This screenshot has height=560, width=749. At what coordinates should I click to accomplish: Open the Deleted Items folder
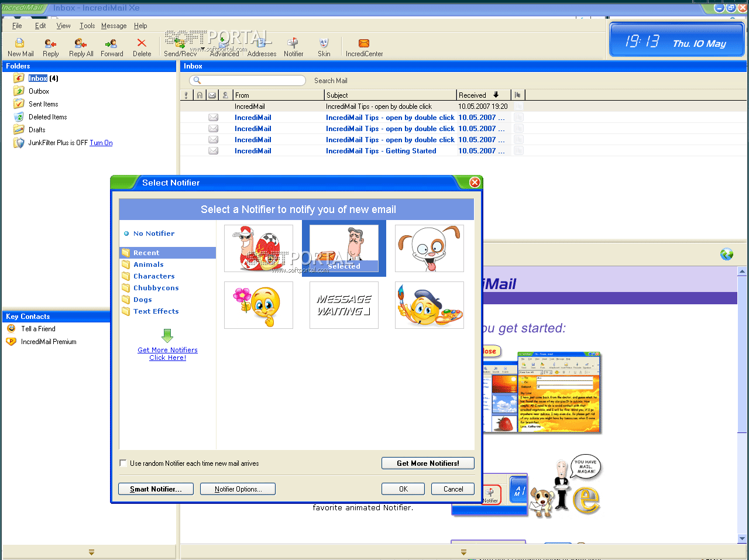[47, 117]
